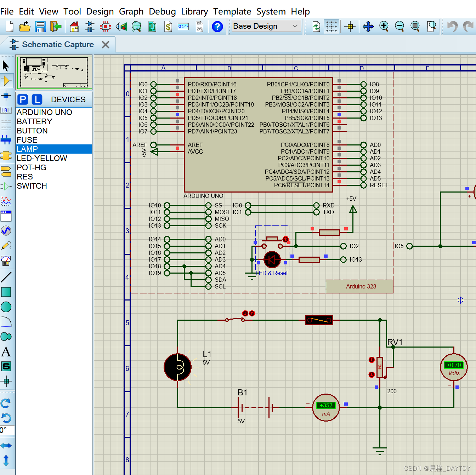Viewport: 476px width, 475px height.
Task: Open the Design Explorer icon
Action: coord(137,27)
